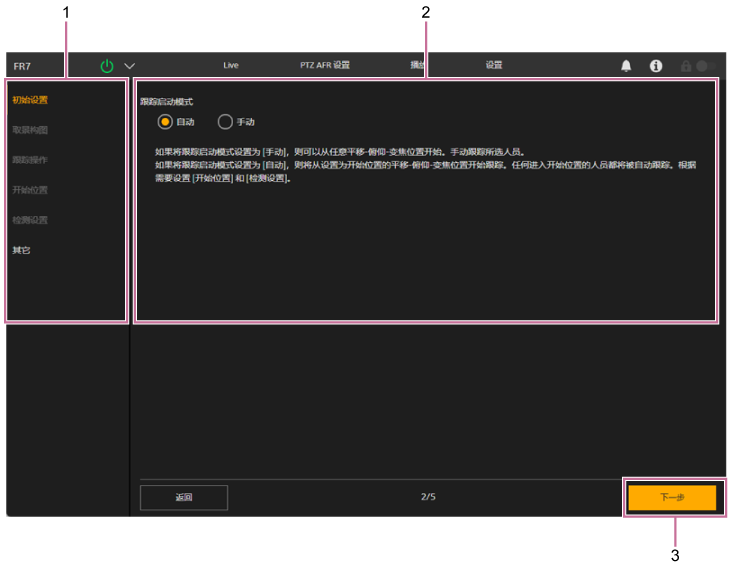The image size is (730, 570).
Task: Open 跟踪操作 in the sidebar
Action: pos(30,160)
